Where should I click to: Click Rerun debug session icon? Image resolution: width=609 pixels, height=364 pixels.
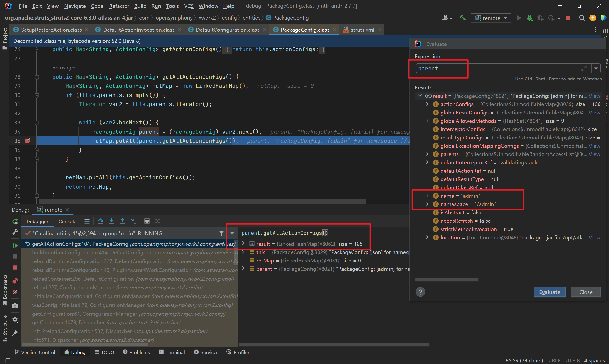click(x=15, y=221)
